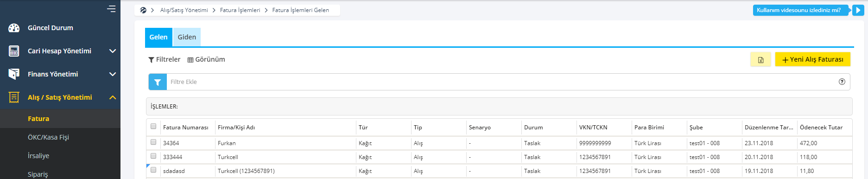Click the Filtreler funnel icon

point(151,60)
